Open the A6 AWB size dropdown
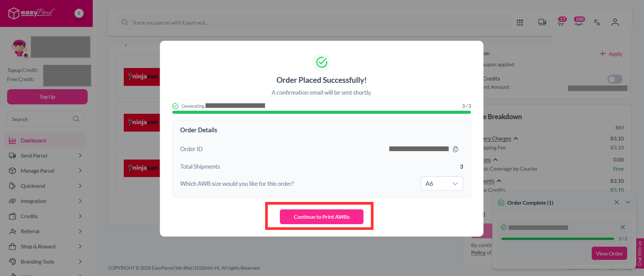 pyautogui.click(x=442, y=184)
